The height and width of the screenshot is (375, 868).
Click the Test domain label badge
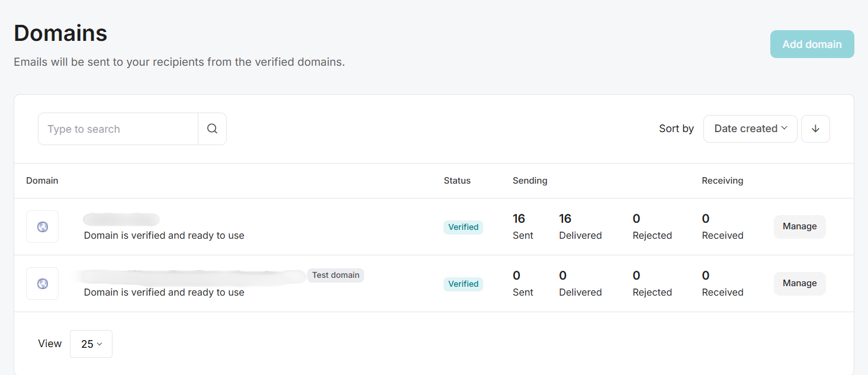tap(335, 275)
